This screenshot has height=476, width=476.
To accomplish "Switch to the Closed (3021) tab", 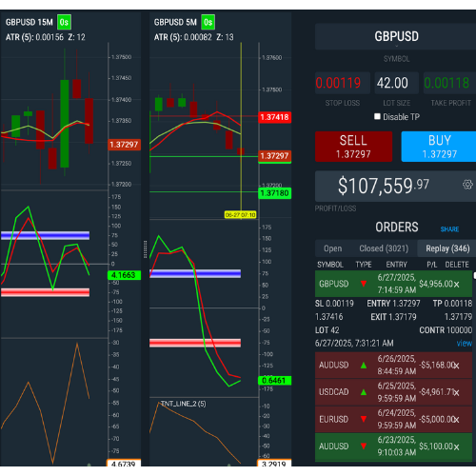I will [384, 248].
